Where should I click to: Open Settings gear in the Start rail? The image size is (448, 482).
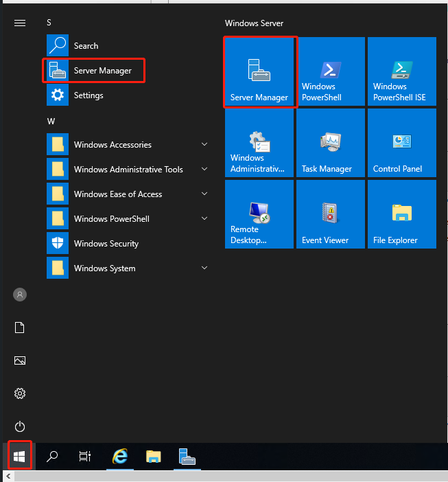point(20,393)
